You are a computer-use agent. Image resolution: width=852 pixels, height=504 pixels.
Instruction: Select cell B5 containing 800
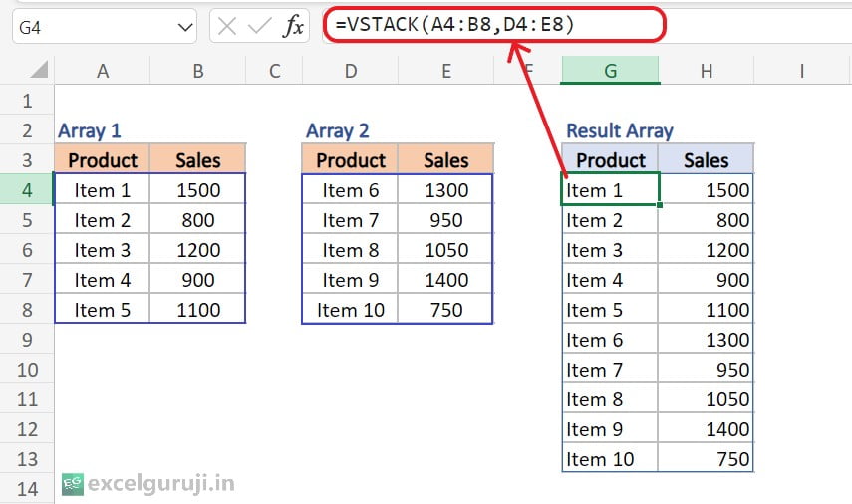[x=197, y=220]
